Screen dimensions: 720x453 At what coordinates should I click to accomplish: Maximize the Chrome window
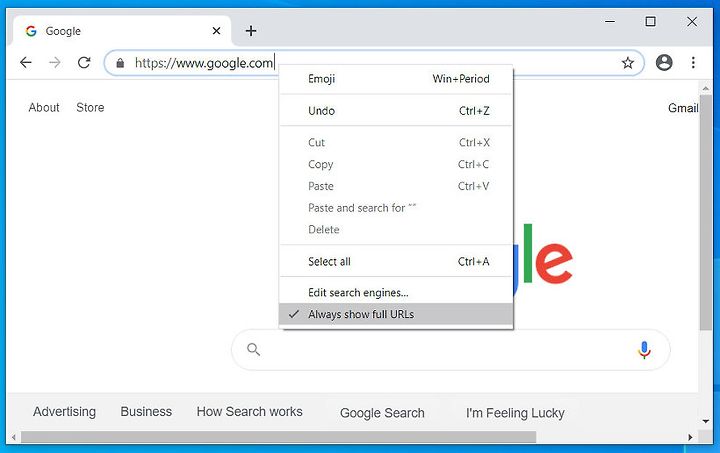650,22
